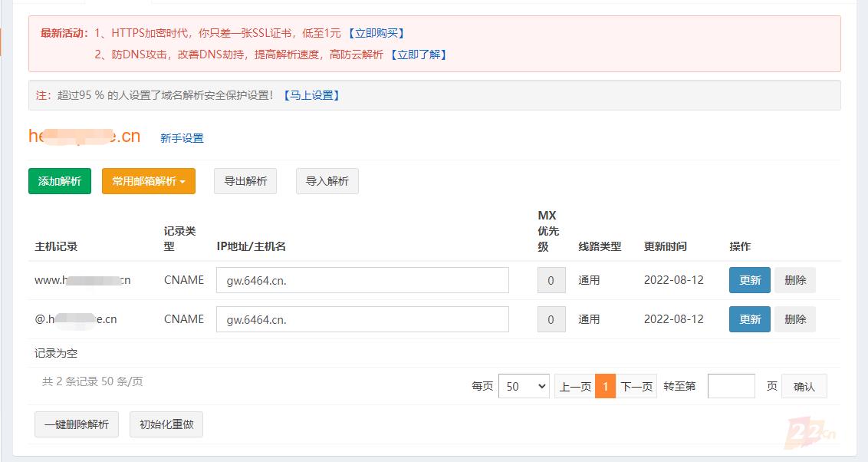
Task: Open the 立即了解 DNS protection link
Action: tap(418, 54)
